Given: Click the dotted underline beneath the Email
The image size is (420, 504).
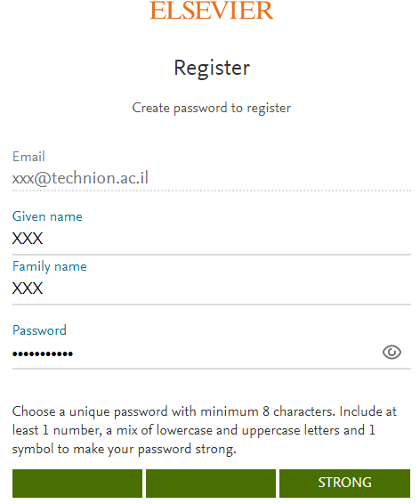Looking at the screenshot, I should point(212,191).
